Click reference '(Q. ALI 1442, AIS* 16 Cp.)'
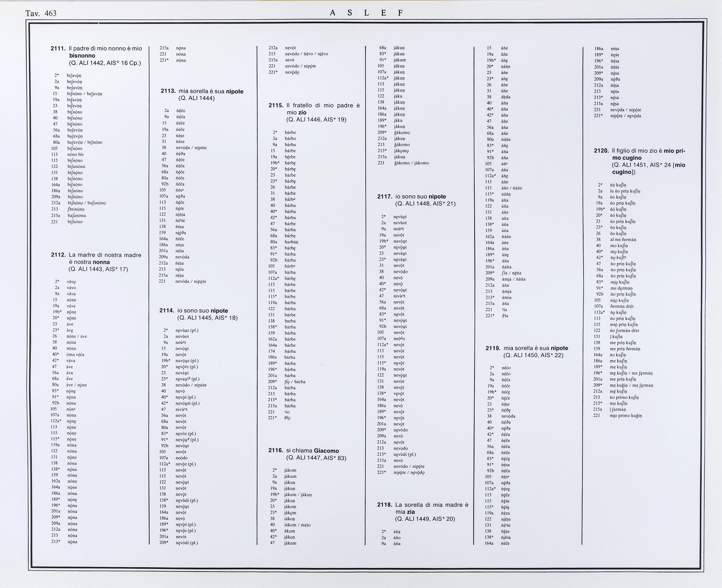This screenshot has width=722, height=588. [105, 63]
